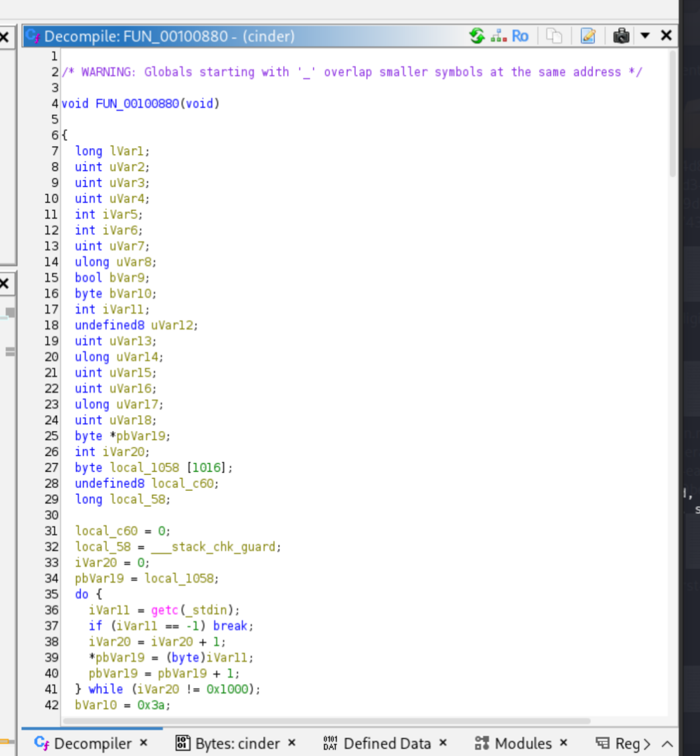This screenshot has height=756, width=700.
Task: Click the Modules tab tree icon
Action: pos(482,743)
